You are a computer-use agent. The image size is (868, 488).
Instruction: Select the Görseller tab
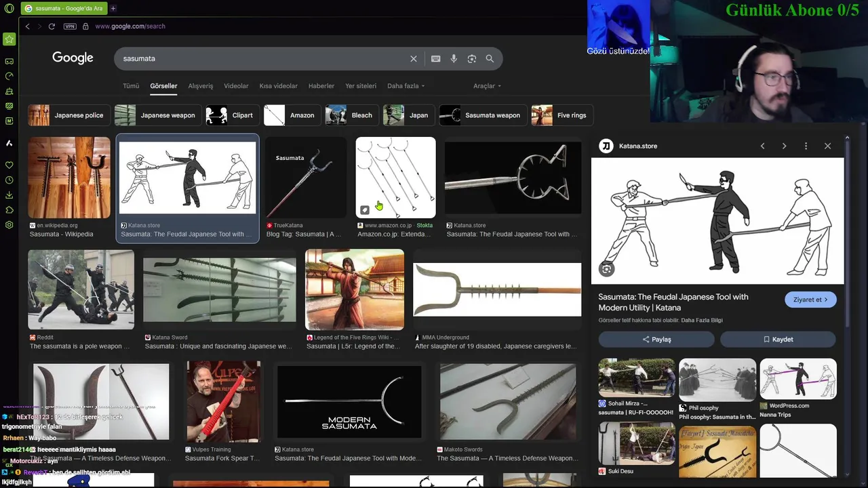[163, 86]
